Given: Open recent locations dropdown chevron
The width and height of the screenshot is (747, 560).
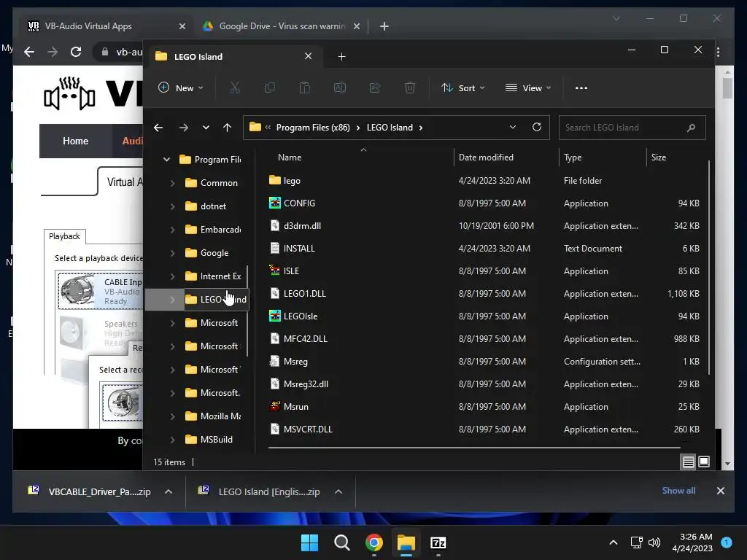Looking at the screenshot, I should pyautogui.click(x=206, y=128).
